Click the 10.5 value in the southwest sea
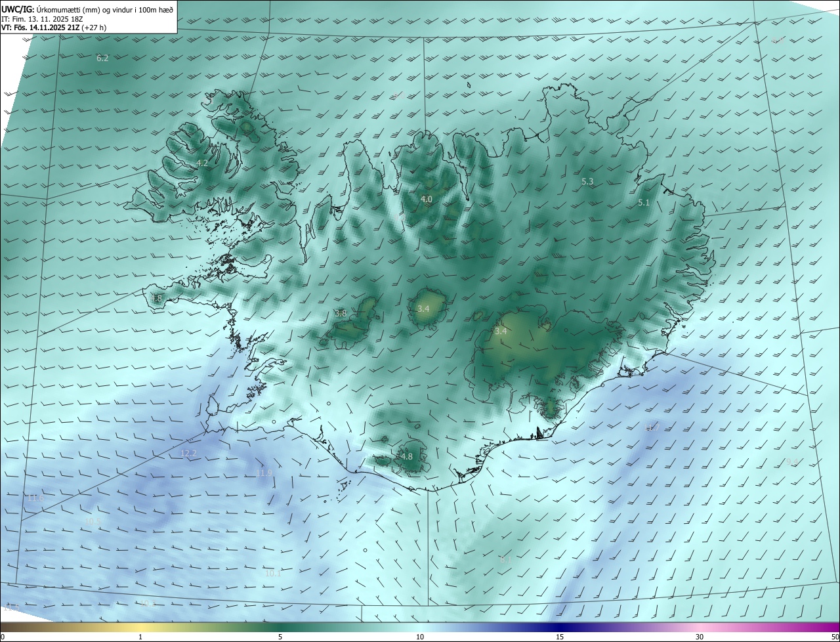The width and height of the screenshot is (840, 642). (93, 522)
